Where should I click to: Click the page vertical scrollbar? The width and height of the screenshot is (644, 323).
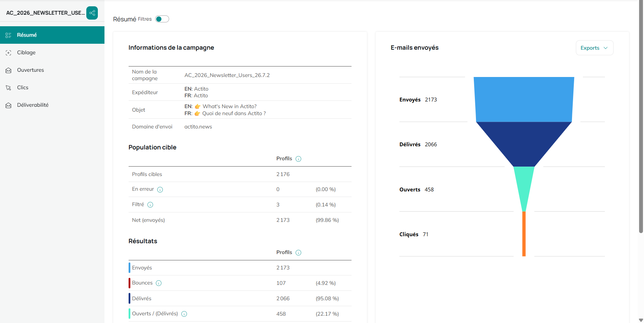tap(641, 117)
